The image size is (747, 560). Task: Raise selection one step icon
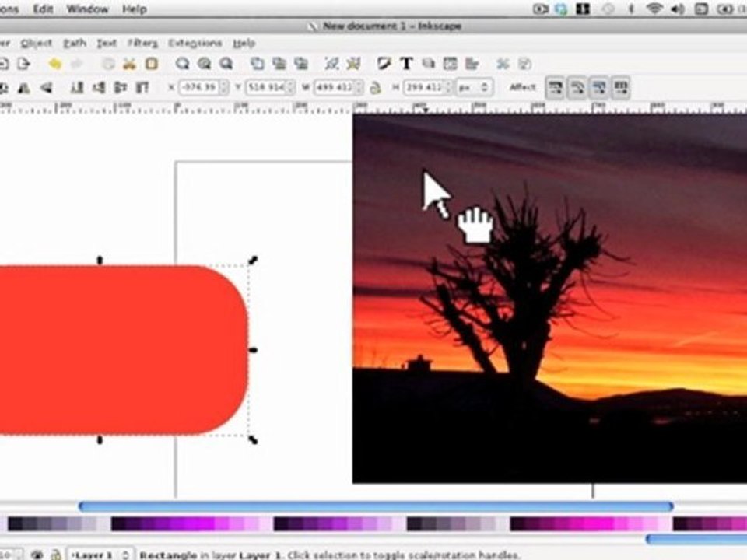(x=121, y=88)
